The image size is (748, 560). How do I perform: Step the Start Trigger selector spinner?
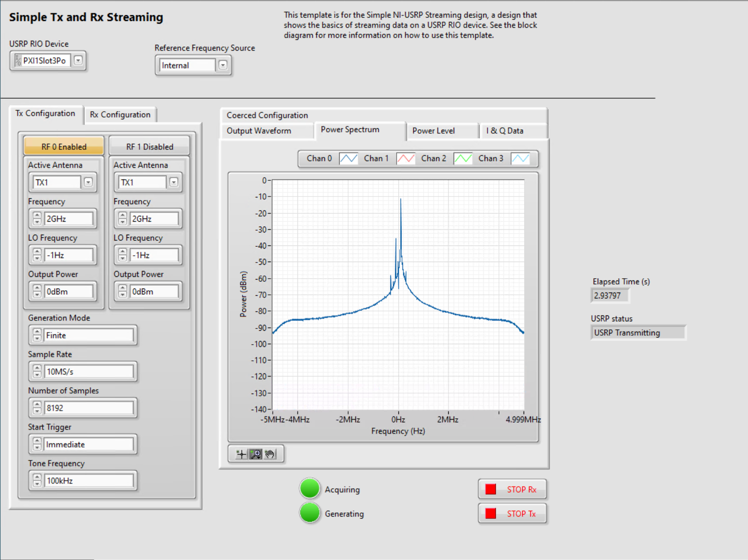37,444
